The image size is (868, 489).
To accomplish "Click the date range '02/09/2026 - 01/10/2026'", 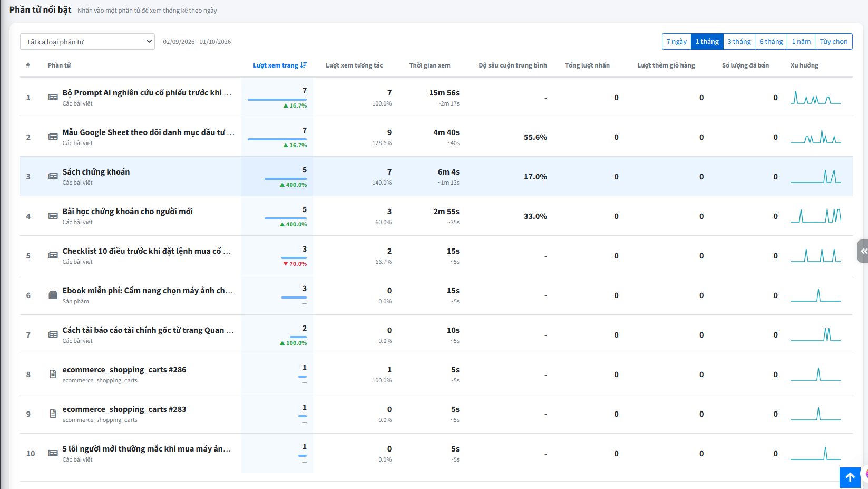I will [197, 42].
